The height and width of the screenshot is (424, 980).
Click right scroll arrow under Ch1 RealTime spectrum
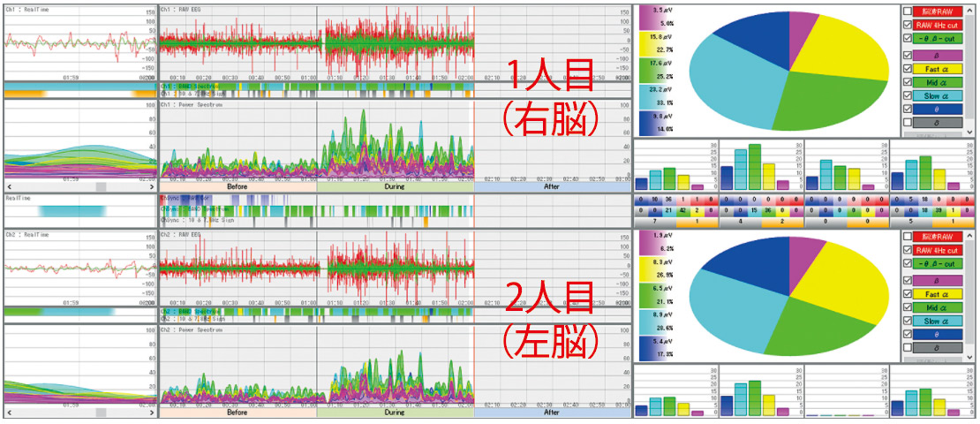click(150, 188)
